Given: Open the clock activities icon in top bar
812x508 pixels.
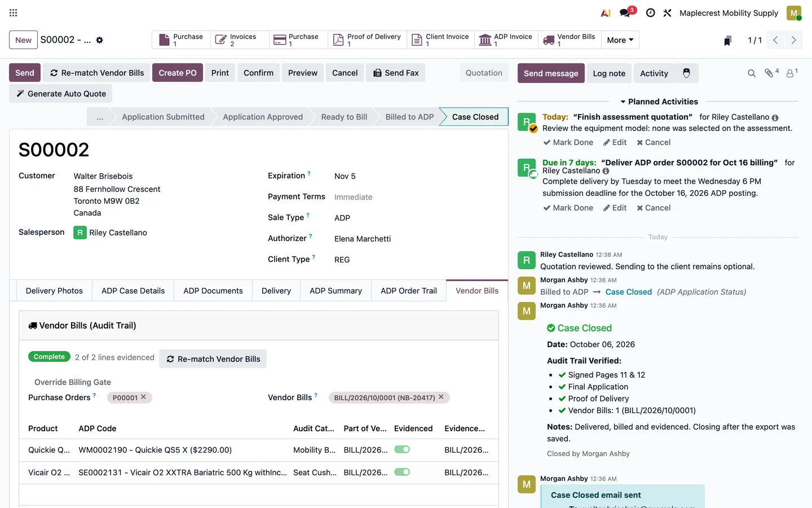Looking at the screenshot, I should pos(650,12).
